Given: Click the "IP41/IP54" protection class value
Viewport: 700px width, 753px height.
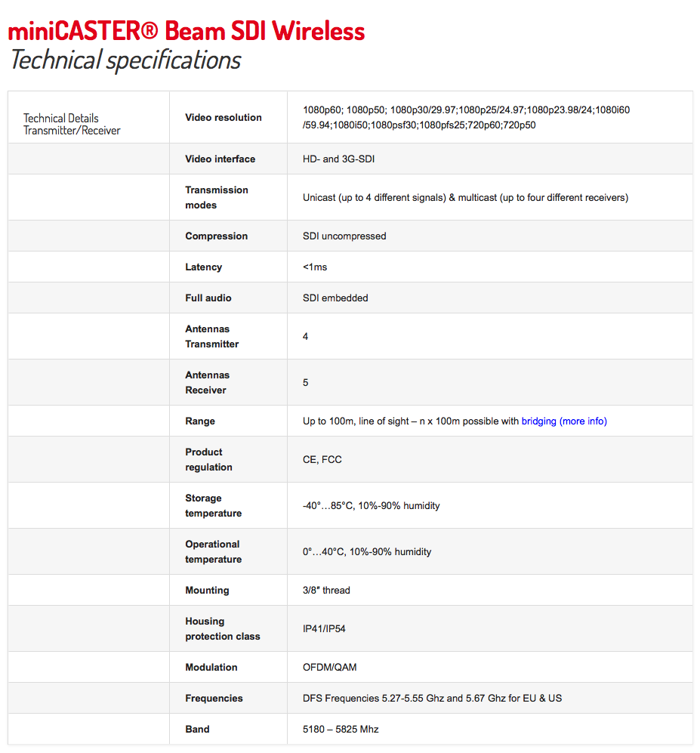Looking at the screenshot, I should tap(324, 629).
